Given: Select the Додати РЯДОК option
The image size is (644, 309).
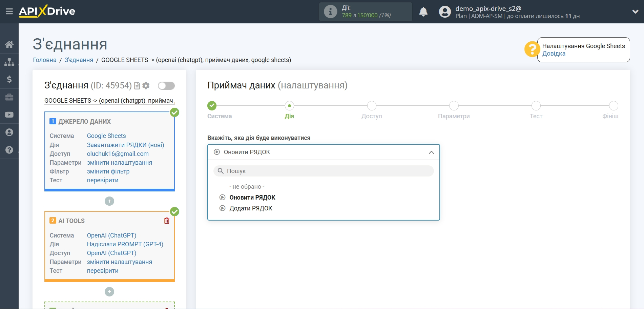Looking at the screenshot, I should 251,208.
